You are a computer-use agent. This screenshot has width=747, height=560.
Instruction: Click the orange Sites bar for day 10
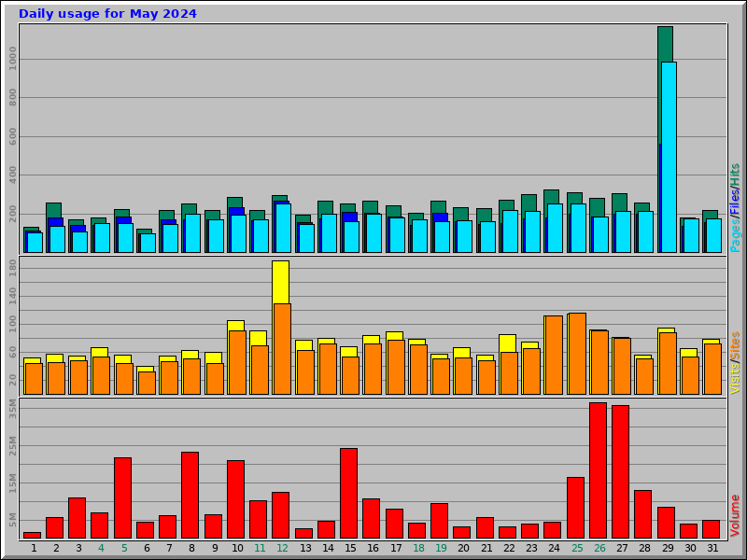(237, 362)
